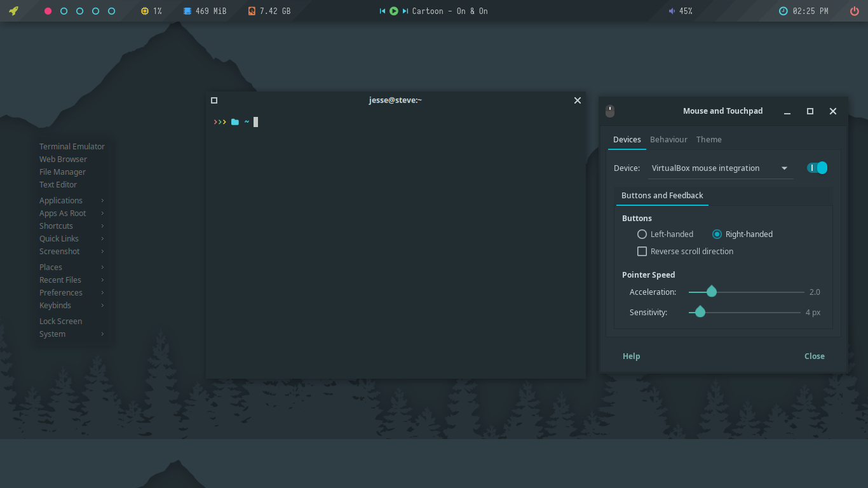The width and height of the screenshot is (868, 488).
Task: Select the Buttons and Feedback tab
Action: point(662,196)
